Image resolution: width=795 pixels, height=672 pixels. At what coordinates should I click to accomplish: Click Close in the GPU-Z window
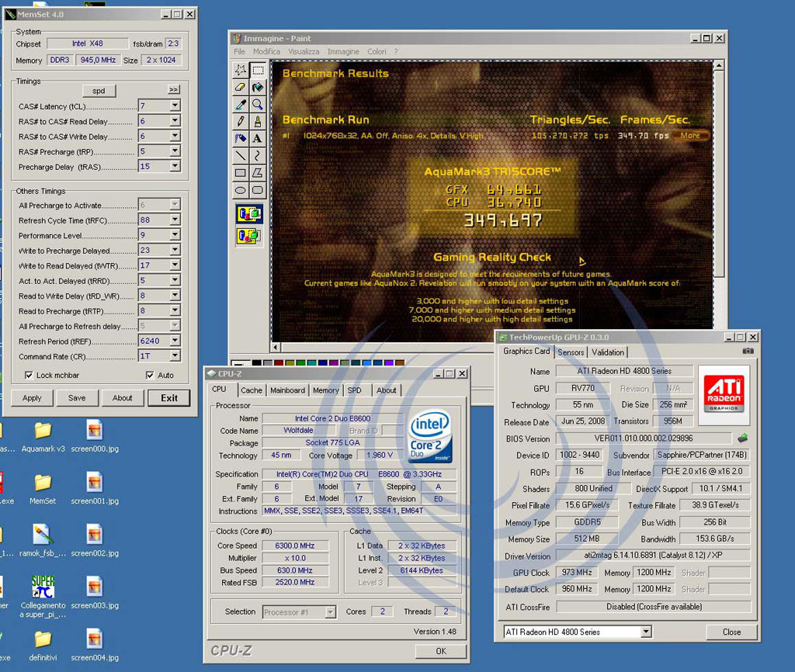click(x=731, y=632)
